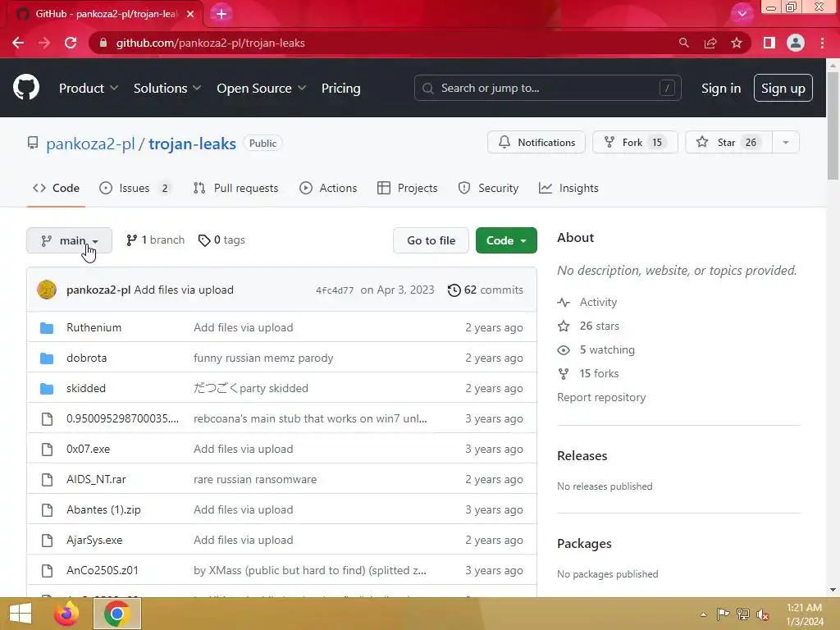Click the Chrome taskbar icon

117,614
